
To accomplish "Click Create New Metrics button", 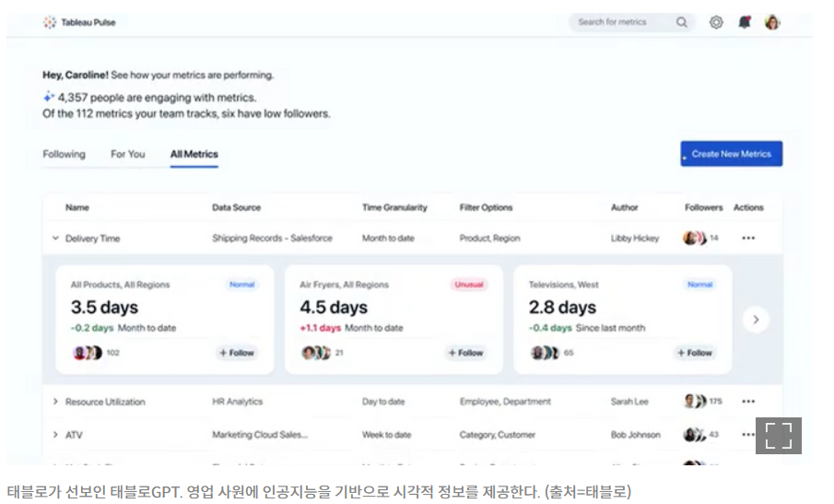I will 732,154.
